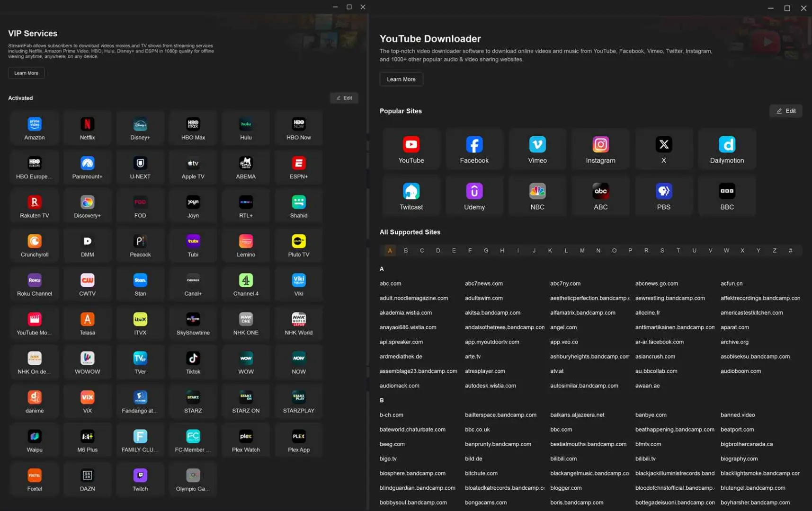Select the PBS site icon
Image resolution: width=812 pixels, height=511 pixels.
(x=664, y=196)
